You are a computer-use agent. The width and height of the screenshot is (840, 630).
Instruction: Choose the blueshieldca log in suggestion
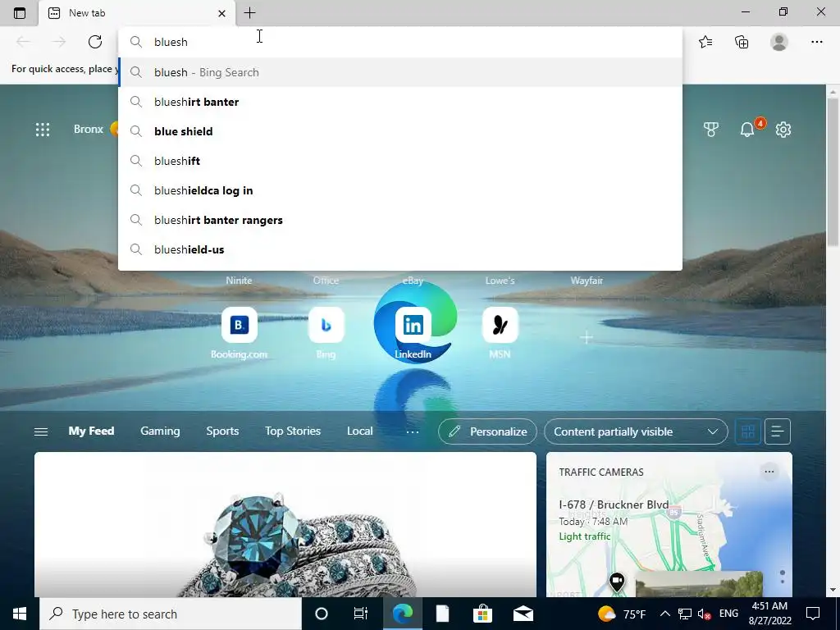[x=400, y=190]
